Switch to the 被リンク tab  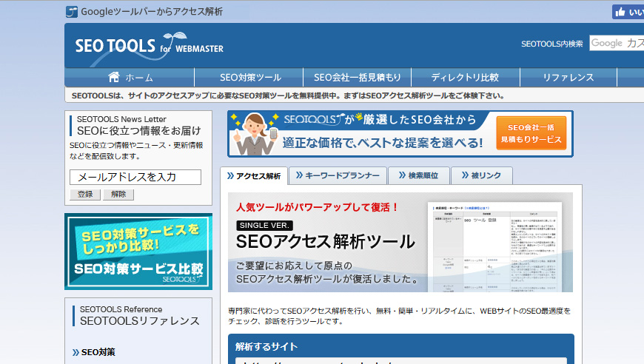pyautogui.click(x=480, y=175)
